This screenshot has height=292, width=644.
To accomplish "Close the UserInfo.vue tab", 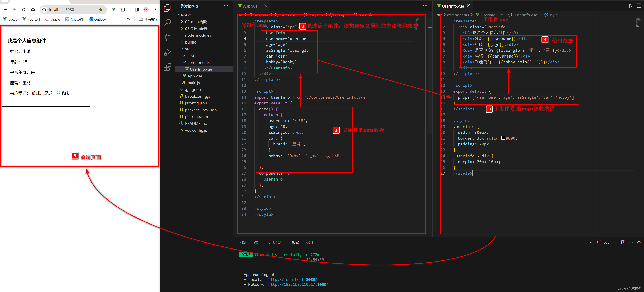I will tap(468, 6).
